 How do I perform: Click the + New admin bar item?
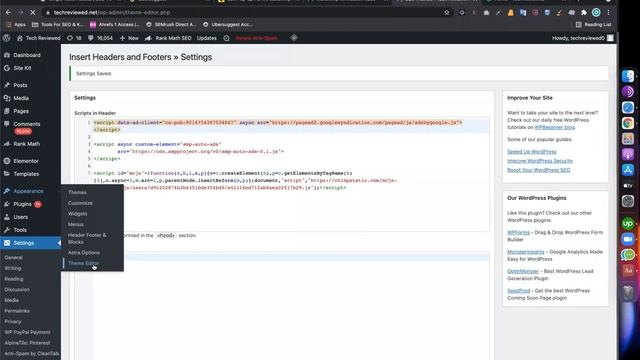(x=129, y=38)
